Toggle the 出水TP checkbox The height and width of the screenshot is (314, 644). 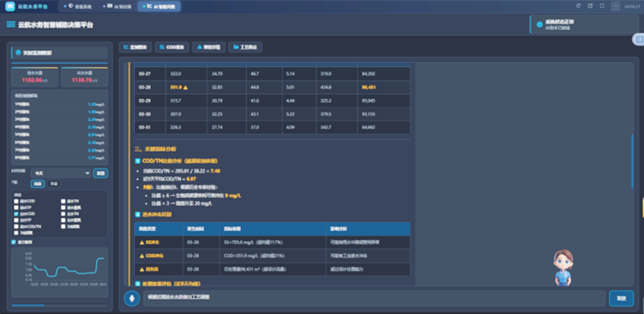click(16, 220)
